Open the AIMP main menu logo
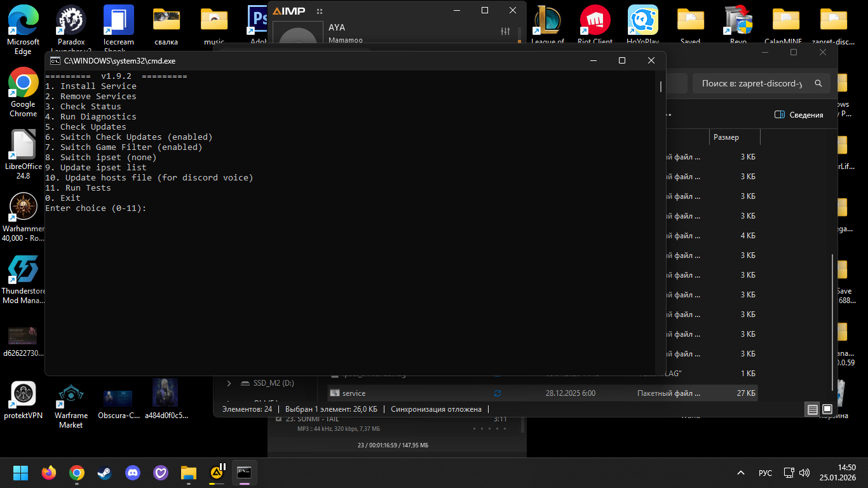This screenshot has height=488, width=868. click(290, 11)
